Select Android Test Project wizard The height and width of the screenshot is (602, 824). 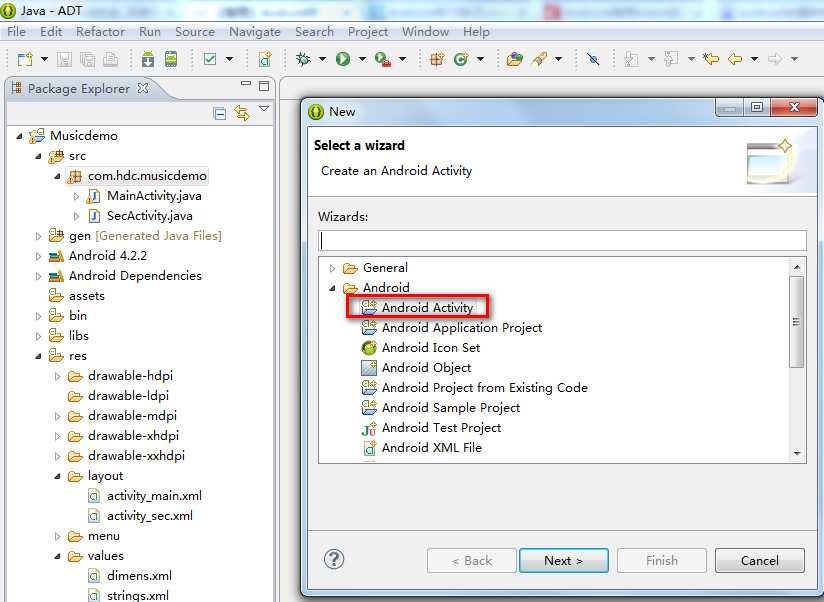pyautogui.click(x=431, y=428)
